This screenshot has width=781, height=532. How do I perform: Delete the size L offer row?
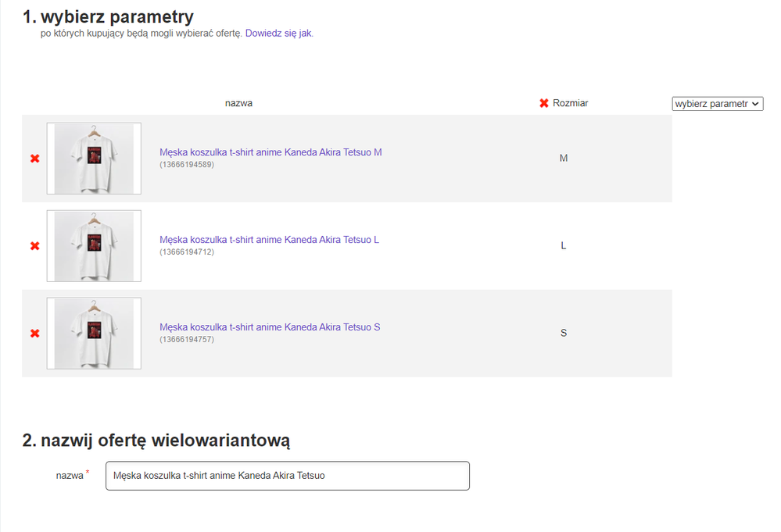34,246
